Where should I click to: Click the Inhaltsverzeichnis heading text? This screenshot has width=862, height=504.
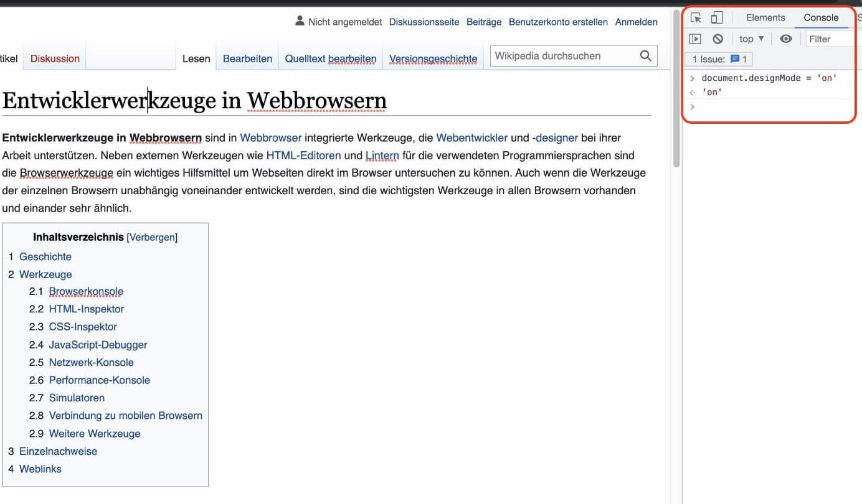[78, 237]
